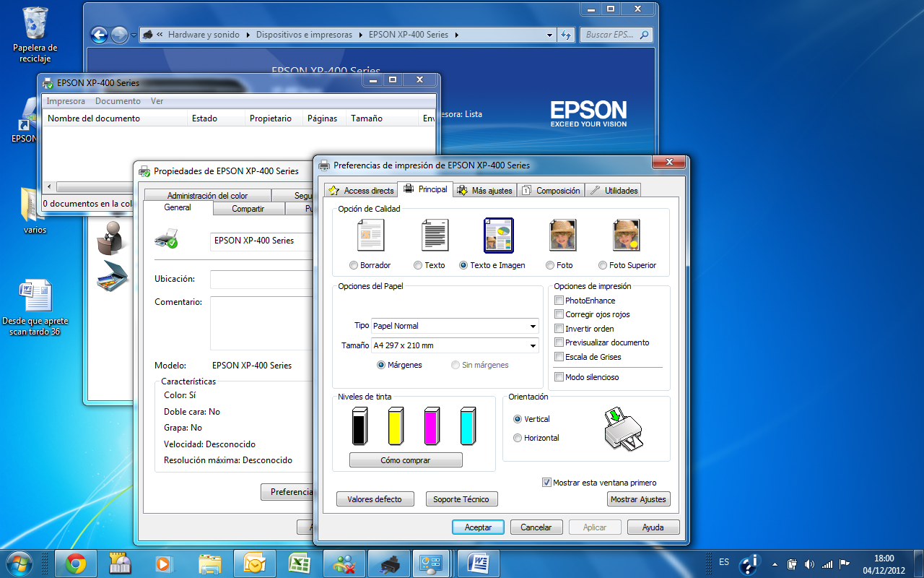Switch to Más ajustes tab
The height and width of the screenshot is (578, 924).
(x=484, y=191)
